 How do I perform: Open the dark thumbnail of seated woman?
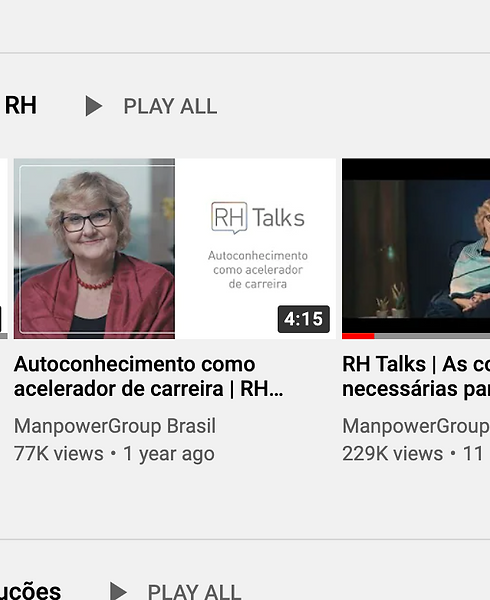coord(416,248)
